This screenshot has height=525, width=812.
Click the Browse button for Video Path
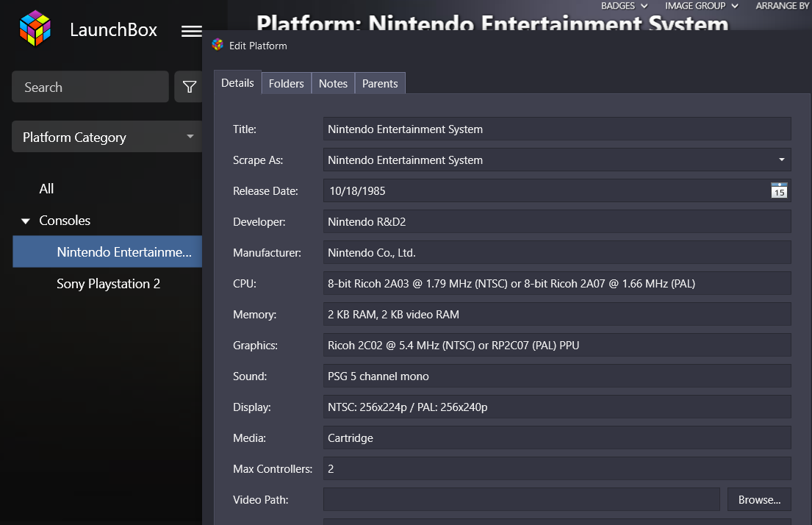[x=759, y=499]
